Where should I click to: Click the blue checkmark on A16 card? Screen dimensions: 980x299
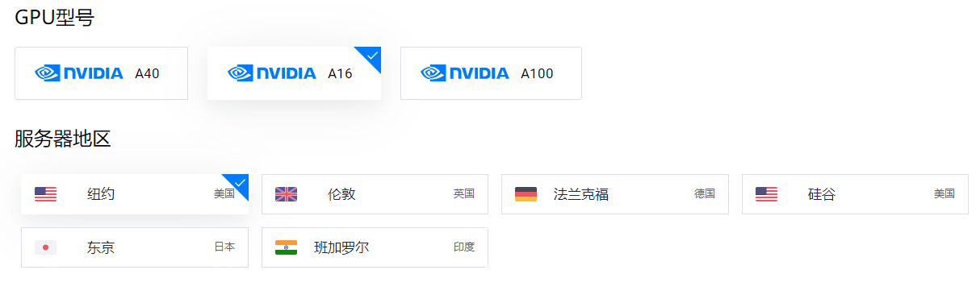pos(372,56)
